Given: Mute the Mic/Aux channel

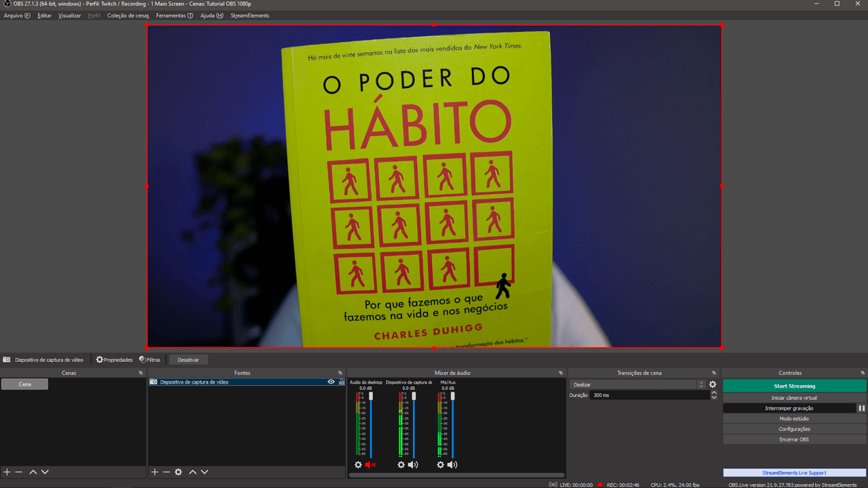Looking at the screenshot, I should coord(452,465).
